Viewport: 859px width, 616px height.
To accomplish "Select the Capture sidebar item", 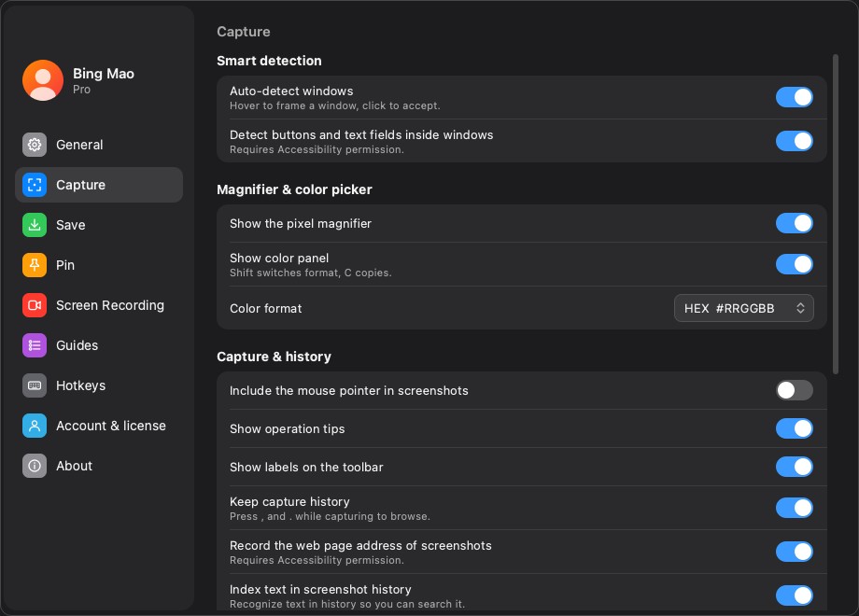I will click(x=99, y=185).
